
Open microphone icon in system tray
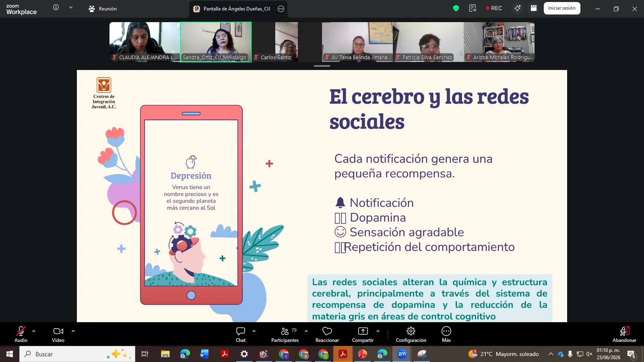570,354
